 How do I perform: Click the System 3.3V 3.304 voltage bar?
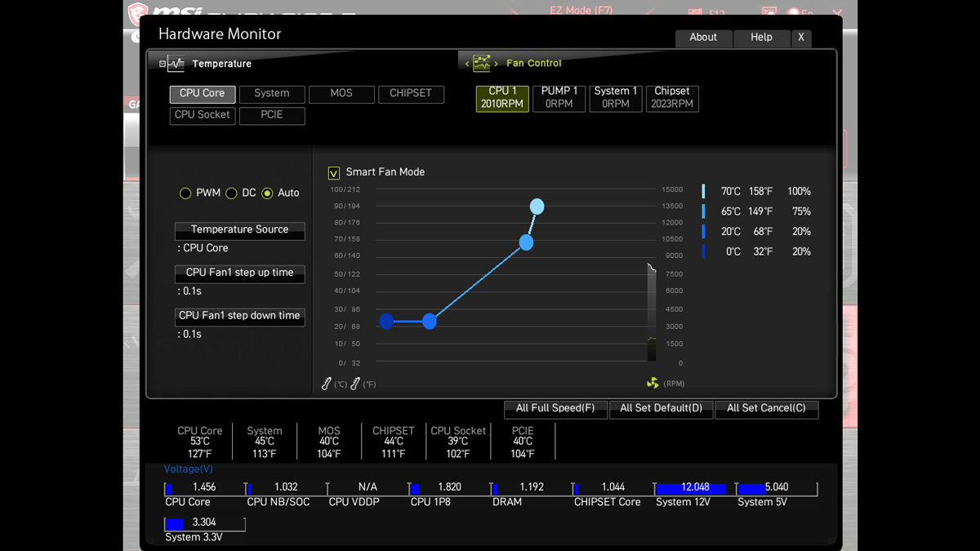tap(204, 523)
